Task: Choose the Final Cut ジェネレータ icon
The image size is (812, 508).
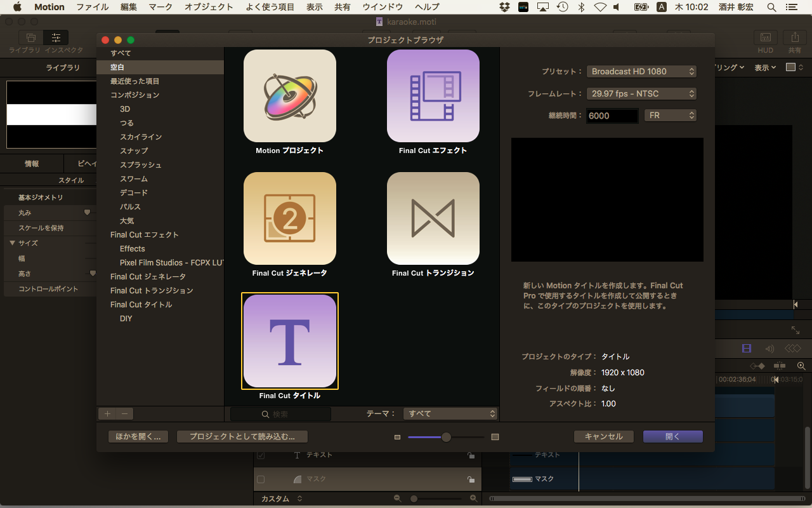Action: click(x=290, y=218)
